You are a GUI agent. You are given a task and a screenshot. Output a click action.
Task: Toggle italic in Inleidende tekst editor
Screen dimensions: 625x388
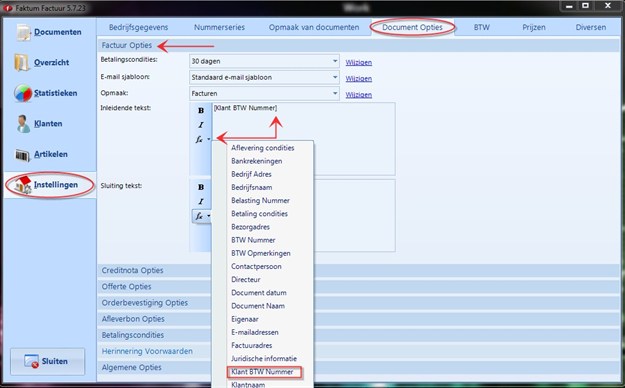pos(201,125)
